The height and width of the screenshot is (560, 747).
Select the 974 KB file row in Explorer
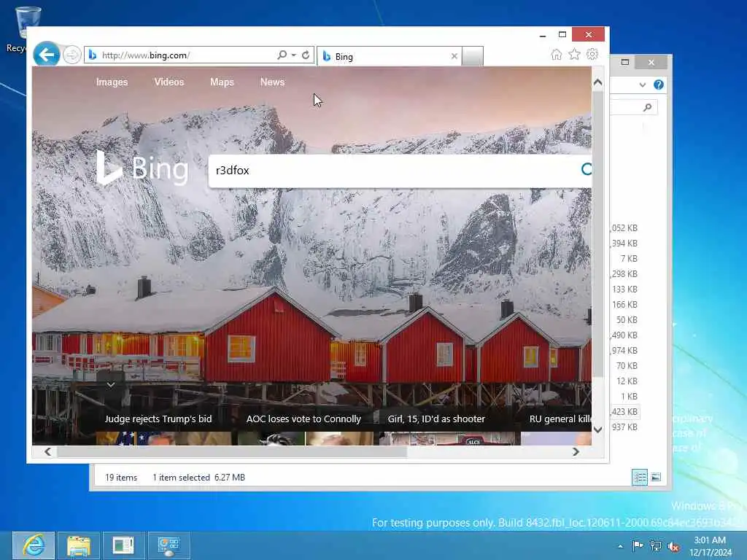pyautogui.click(x=624, y=350)
